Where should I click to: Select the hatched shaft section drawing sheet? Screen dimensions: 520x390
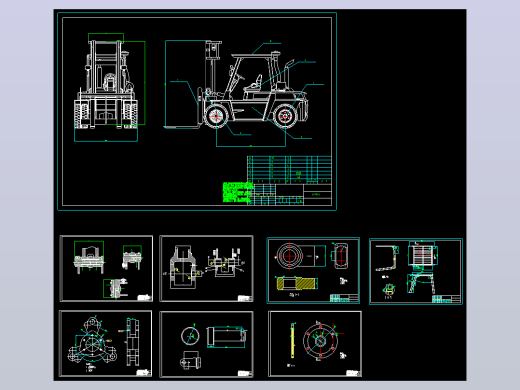pyautogui.click(x=313, y=270)
